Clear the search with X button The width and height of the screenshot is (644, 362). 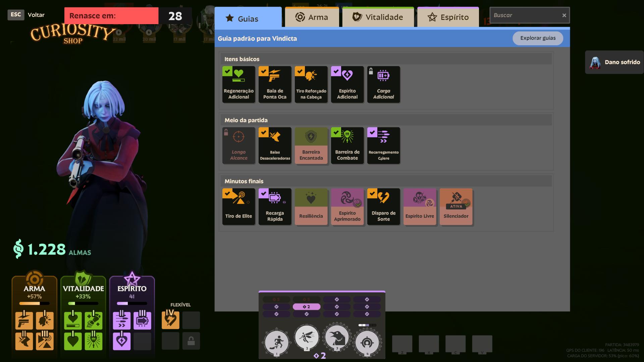coord(564,15)
